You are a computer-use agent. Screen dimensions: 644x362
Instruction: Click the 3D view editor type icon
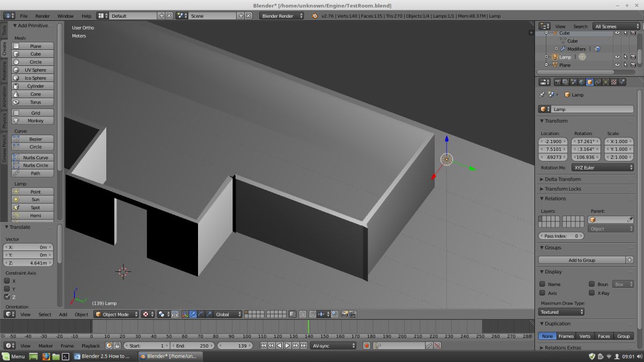coord(10,314)
